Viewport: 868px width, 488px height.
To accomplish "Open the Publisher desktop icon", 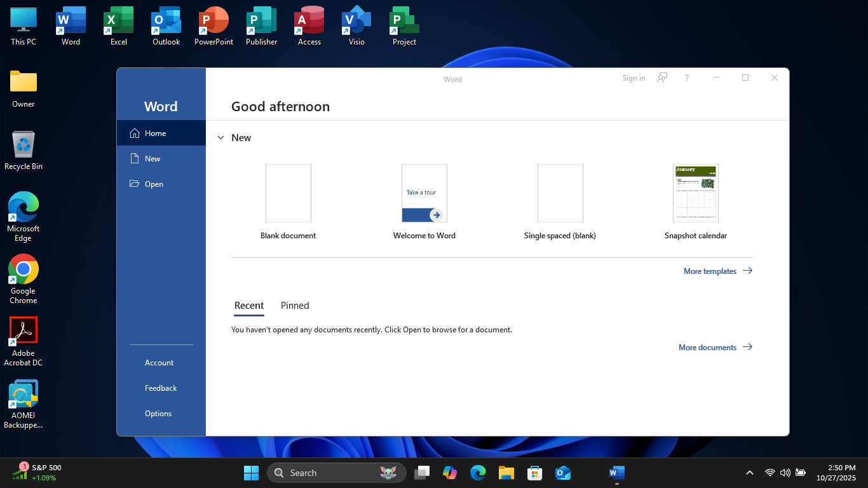I will click(261, 26).
